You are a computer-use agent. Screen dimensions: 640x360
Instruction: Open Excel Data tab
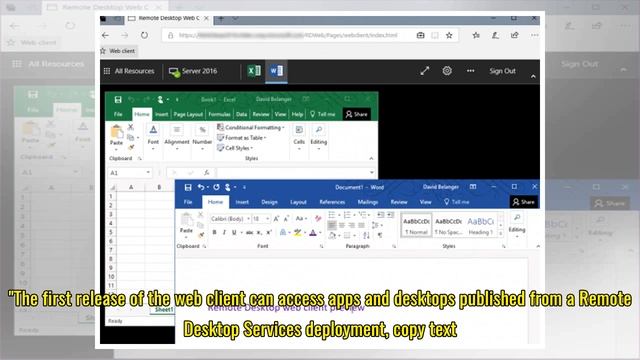pyautogui.click(x=241, y=114)
